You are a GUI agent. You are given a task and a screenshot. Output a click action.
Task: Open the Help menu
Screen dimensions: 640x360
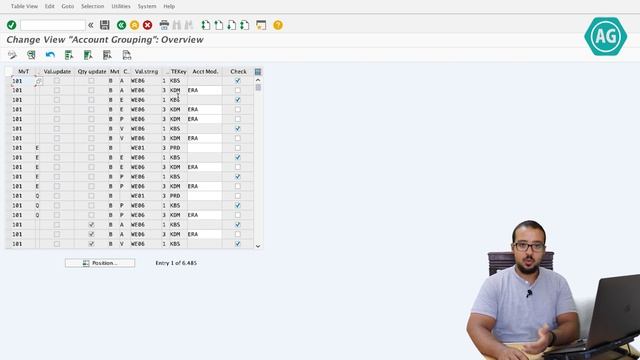(x=169, y=6)
